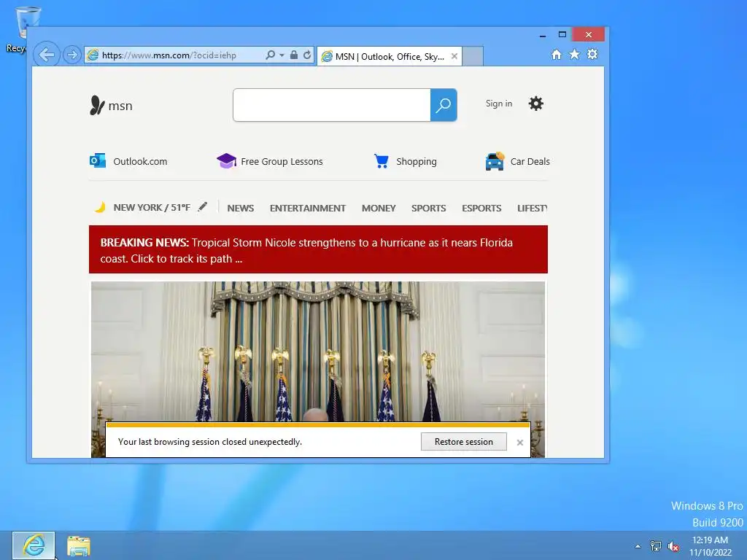Image resolution: width=747 pixels, height=560 pixels.
Task: Refresh the page with the reload icon
Action: (x=307, y=55)
